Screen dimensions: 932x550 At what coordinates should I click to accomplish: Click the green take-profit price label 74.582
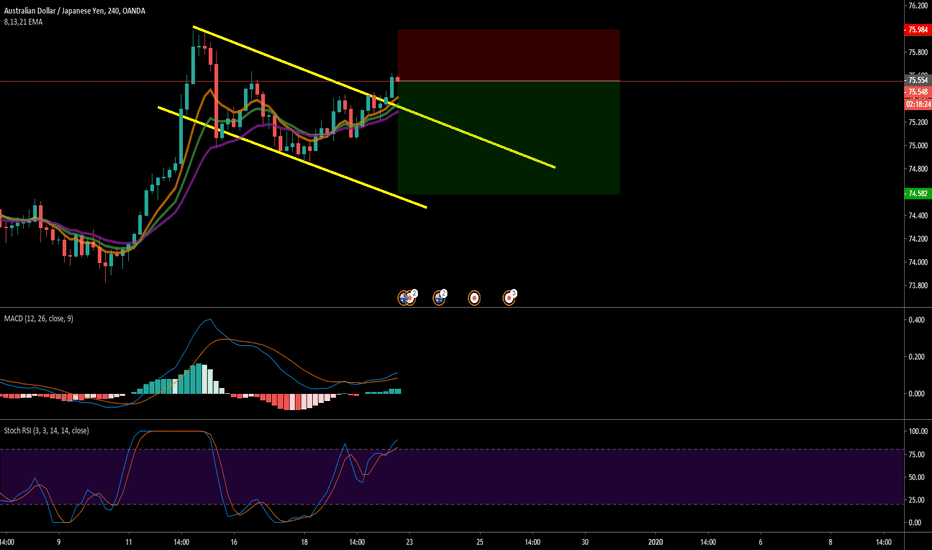tap(916, 194)
